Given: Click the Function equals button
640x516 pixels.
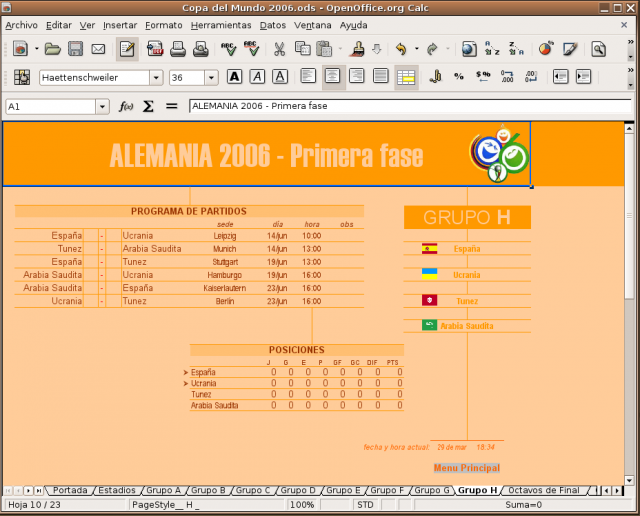Looking at the screenshot, I should (x=171, y=107).
